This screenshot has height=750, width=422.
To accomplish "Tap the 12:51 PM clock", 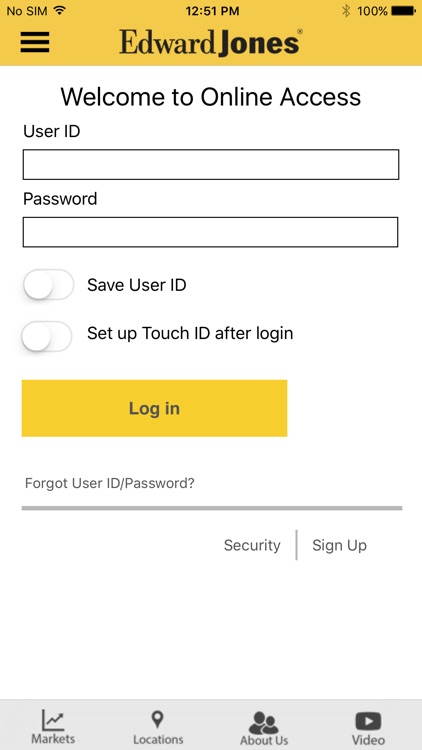I will point(212,11).
